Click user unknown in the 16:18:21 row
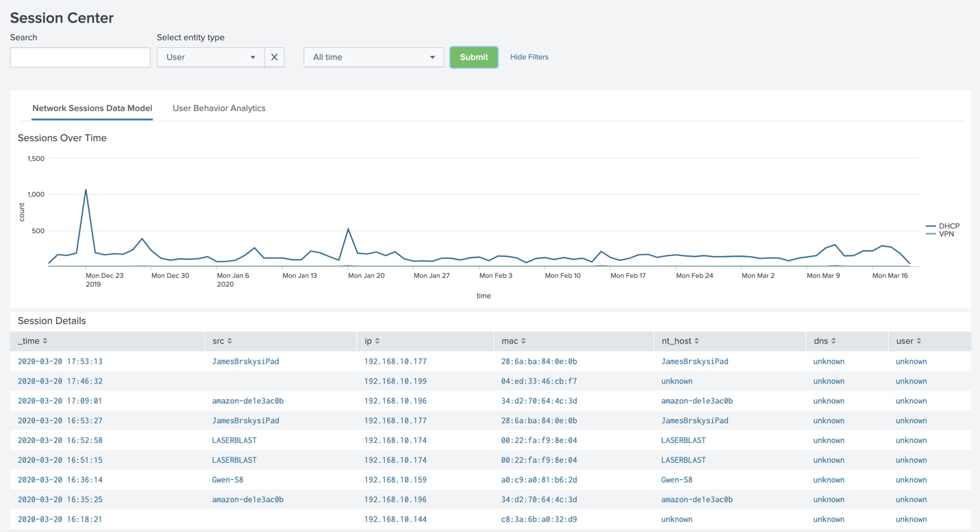The width and height of the screenshot is (980, 532). (x=911, y=520)
